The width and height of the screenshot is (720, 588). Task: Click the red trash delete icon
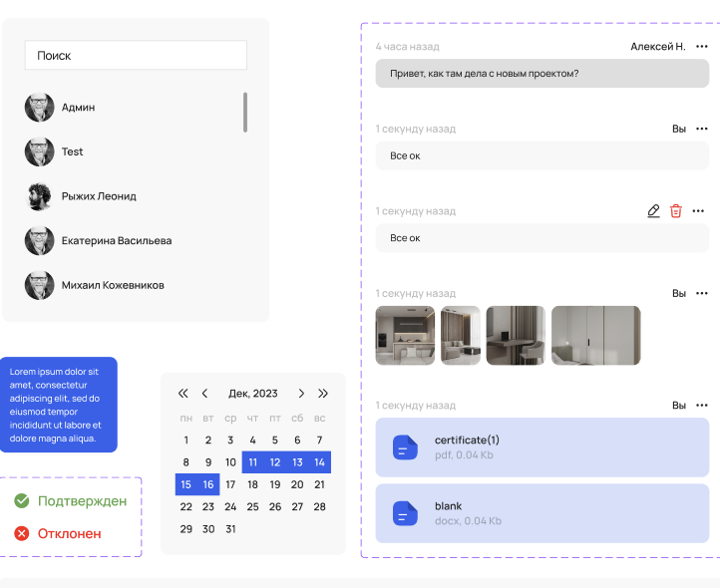(676, 211)
